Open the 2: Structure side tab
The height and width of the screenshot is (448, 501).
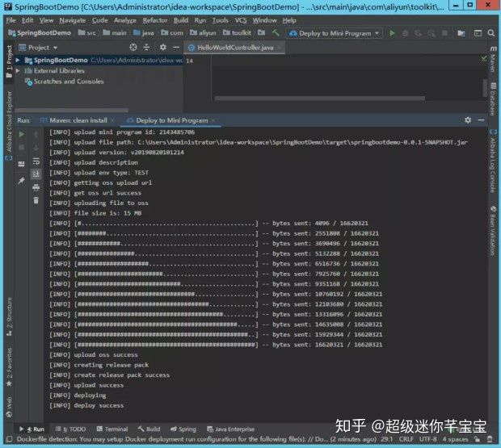[9, 316]
